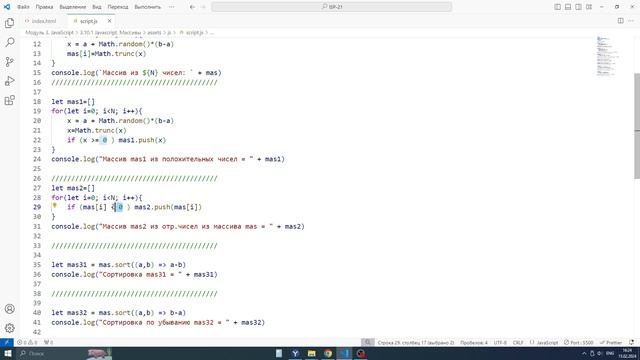Screen dimensions: 640x360
Task: Click line number 35 in the gutter
Action: (x=37, y=264)
